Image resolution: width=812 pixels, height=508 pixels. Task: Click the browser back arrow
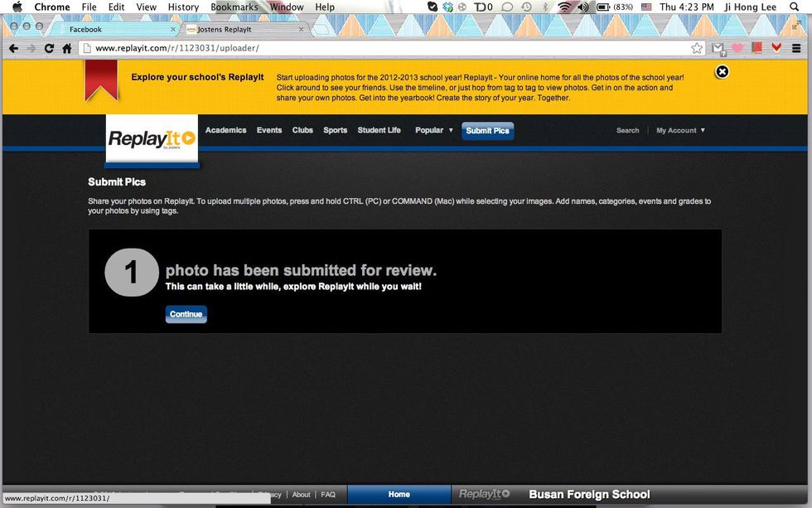[x=14, y=49]
